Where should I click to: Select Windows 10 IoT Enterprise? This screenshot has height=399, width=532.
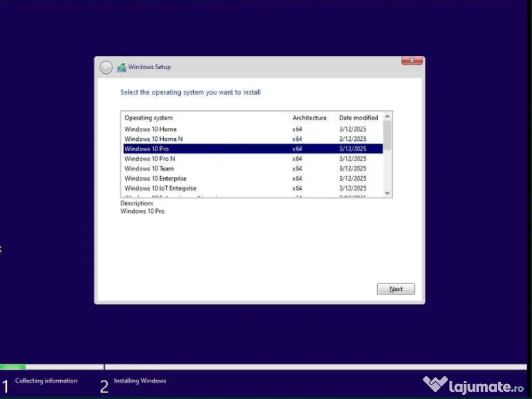pyautogui.click(x=161, y=189)
